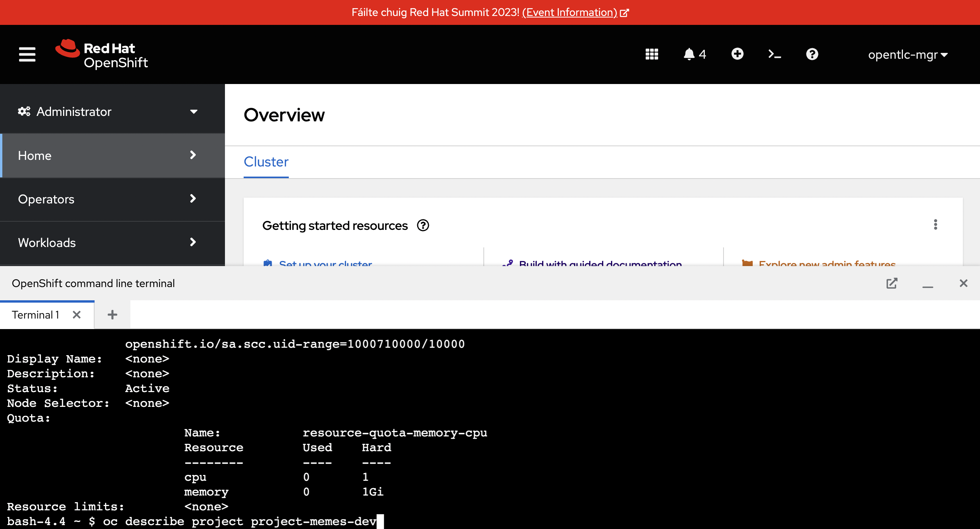Click the Administrator gear icon
Image resolution: width=980 pixels, height=529 pixels.
(x=24, y=112)
